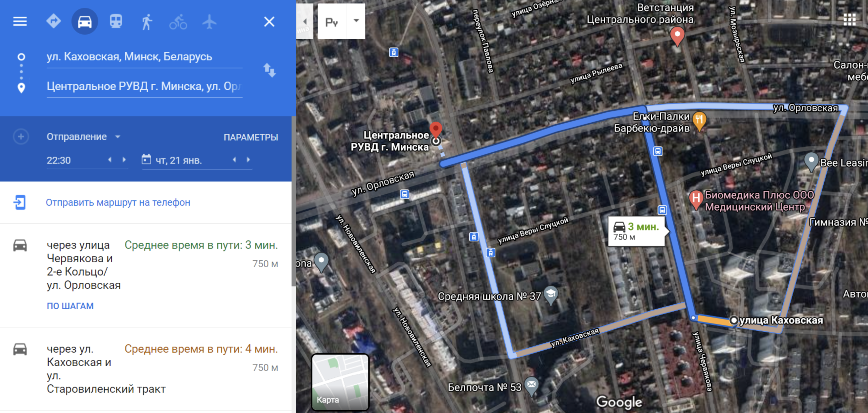Choose walking directions mode

pos(147,22)
